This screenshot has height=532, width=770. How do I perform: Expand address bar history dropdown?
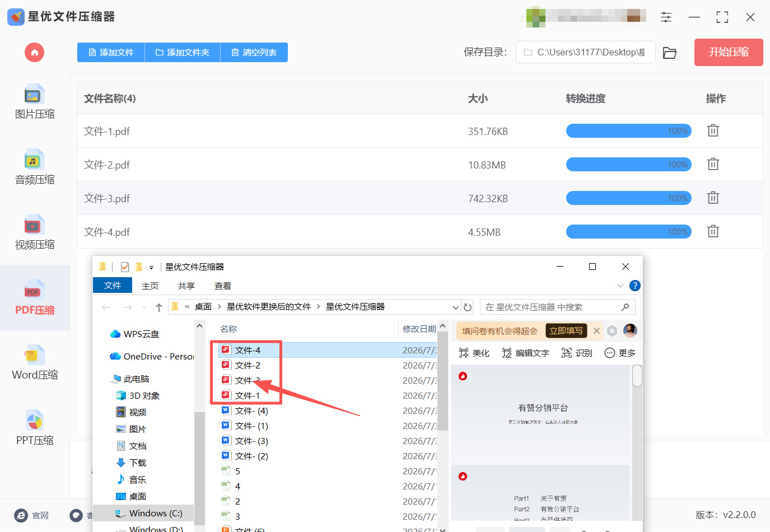pyautogui.click(x=455, y=307)
